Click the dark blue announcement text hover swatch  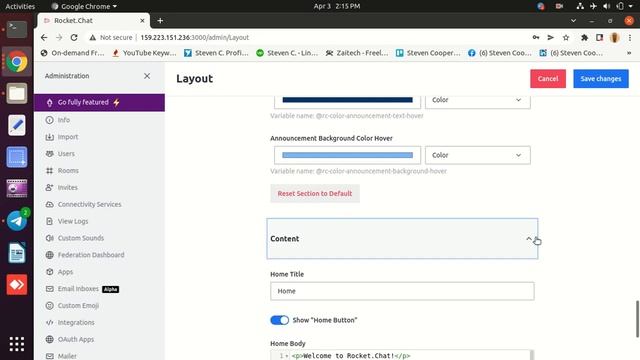click(x=347, y=100)
